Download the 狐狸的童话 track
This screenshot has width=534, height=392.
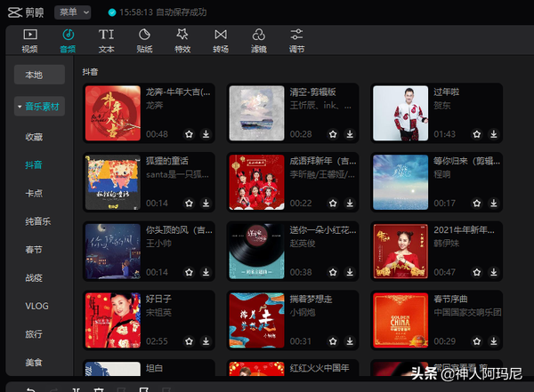(x=206, y=204)
